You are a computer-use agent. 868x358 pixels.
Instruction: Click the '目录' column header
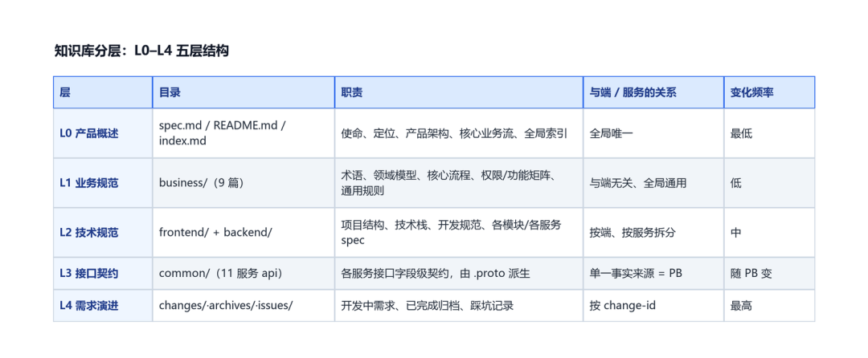click(x=244, y=93)
